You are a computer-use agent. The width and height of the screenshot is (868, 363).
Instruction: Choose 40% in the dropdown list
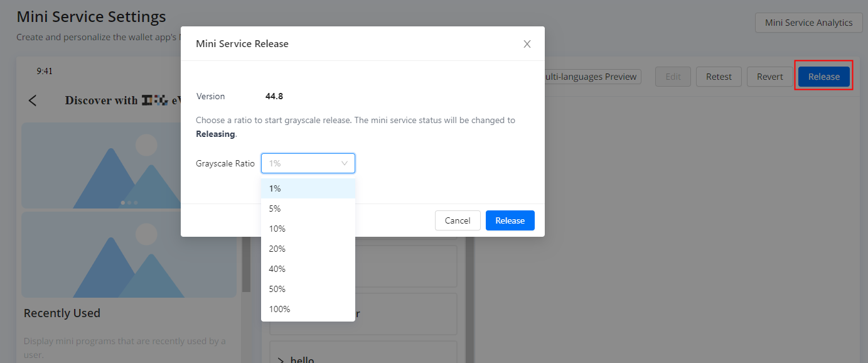[x=308, y=269]
